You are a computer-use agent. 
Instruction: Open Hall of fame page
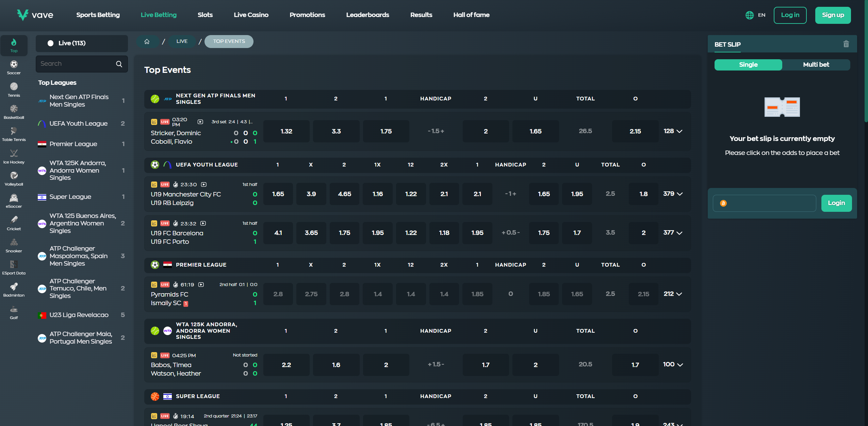click(471, 15)
